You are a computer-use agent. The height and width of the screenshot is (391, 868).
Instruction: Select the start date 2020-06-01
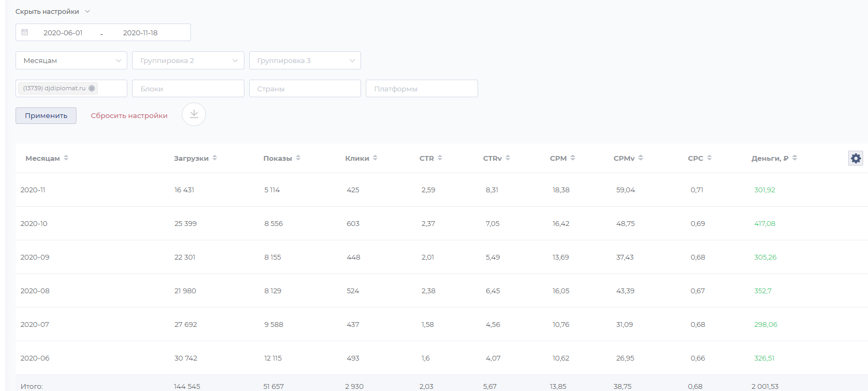[63, 33]
